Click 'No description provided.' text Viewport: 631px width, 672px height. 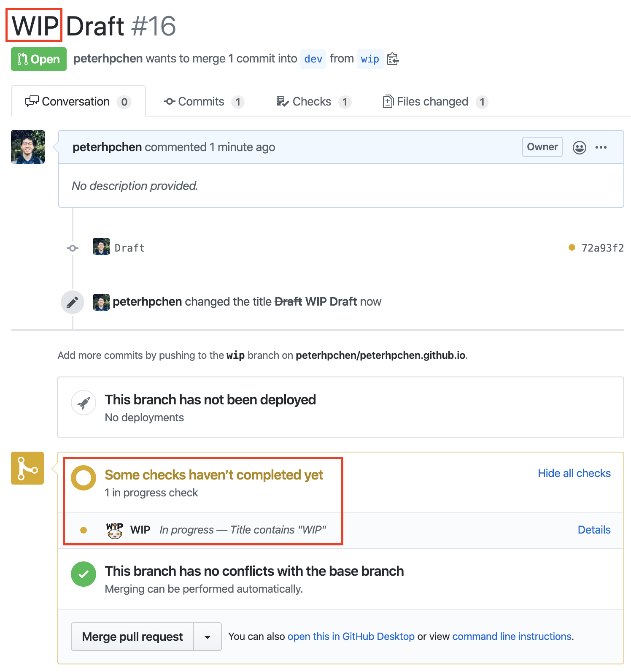135,186
